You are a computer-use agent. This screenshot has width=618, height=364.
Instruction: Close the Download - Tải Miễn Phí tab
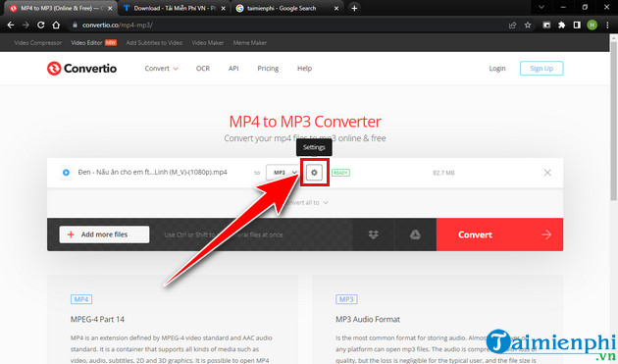[x=224, y=8]
